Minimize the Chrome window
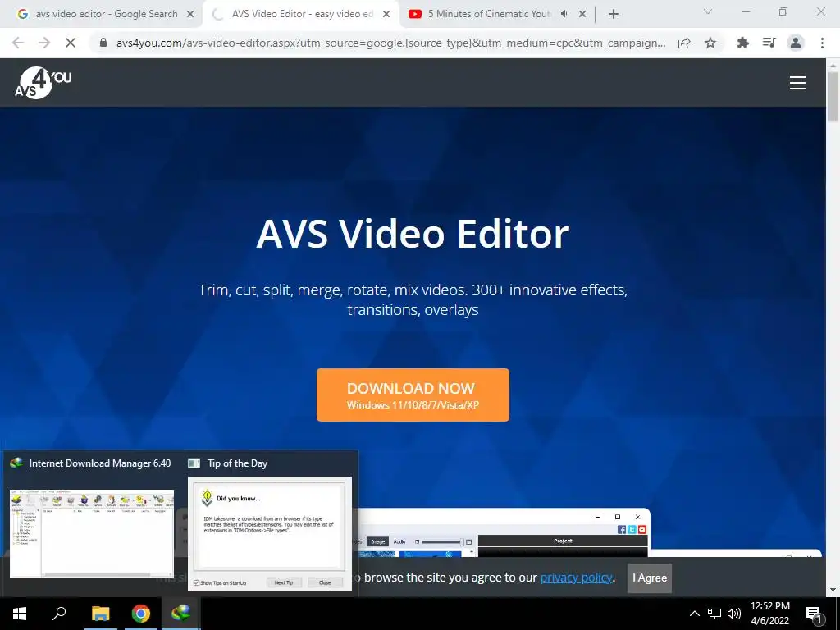This screenshot has width=840, height=630. 746,11
